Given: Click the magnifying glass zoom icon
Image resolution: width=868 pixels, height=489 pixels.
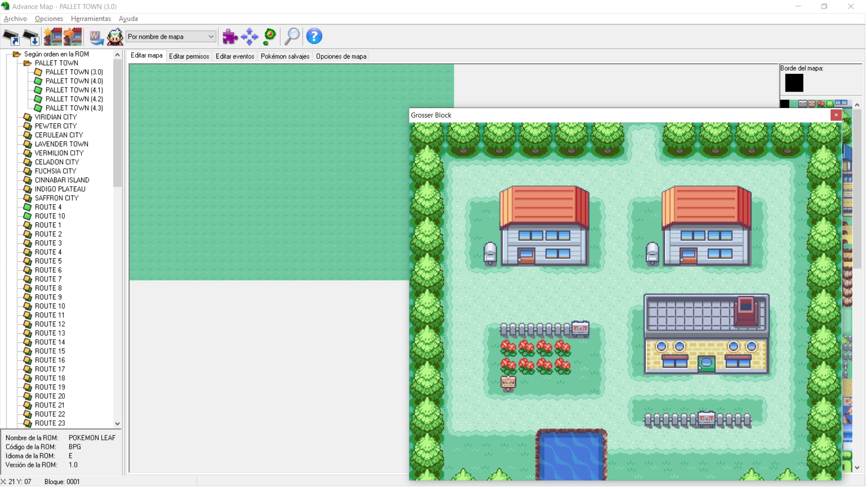Looking at the screenshot, I should 292,37.
